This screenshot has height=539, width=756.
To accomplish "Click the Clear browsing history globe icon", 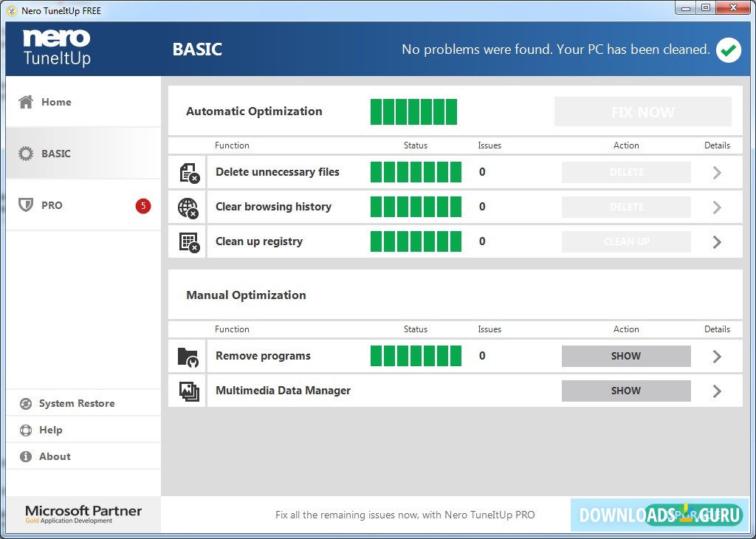I will [188, 207].
